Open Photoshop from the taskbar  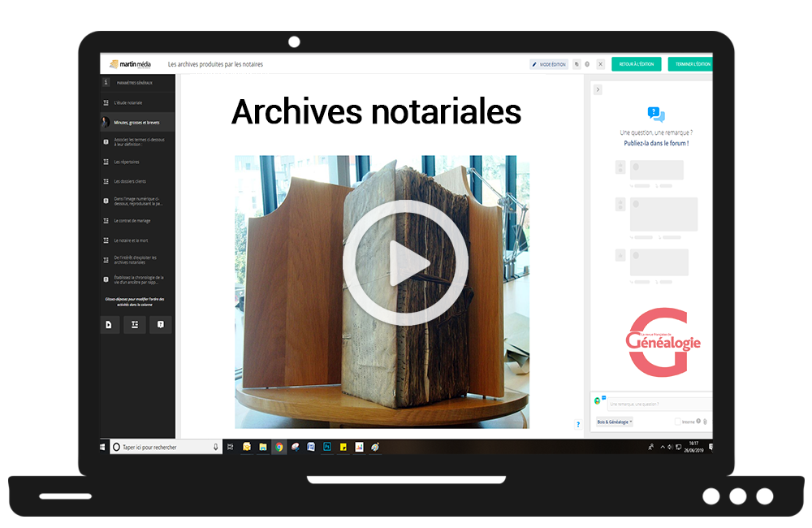327,447
